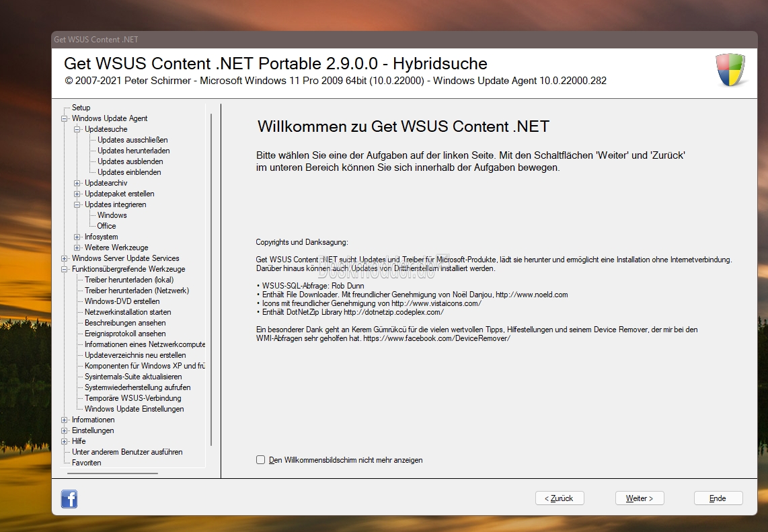Select 'Temporäre WSUS-Verbindung' item
Image resolution: width=768 pixels, height=532 pixels.
(132, 399)
